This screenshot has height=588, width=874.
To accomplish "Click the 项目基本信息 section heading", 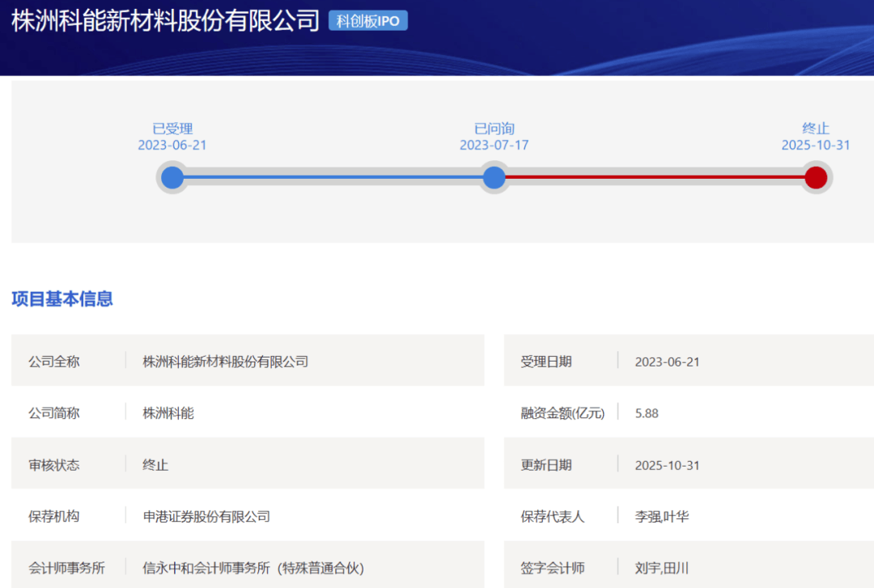I will [62, 299].
